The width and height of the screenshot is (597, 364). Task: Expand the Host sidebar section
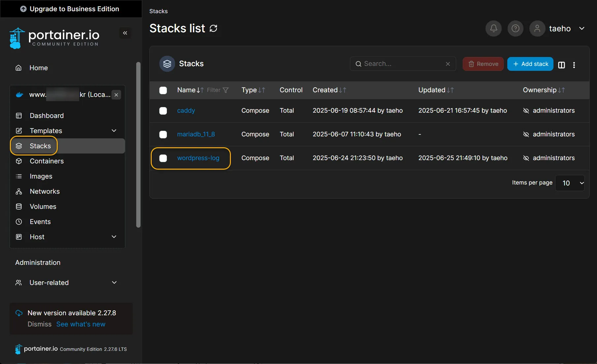pyautogui.click(x=114, y=237)
